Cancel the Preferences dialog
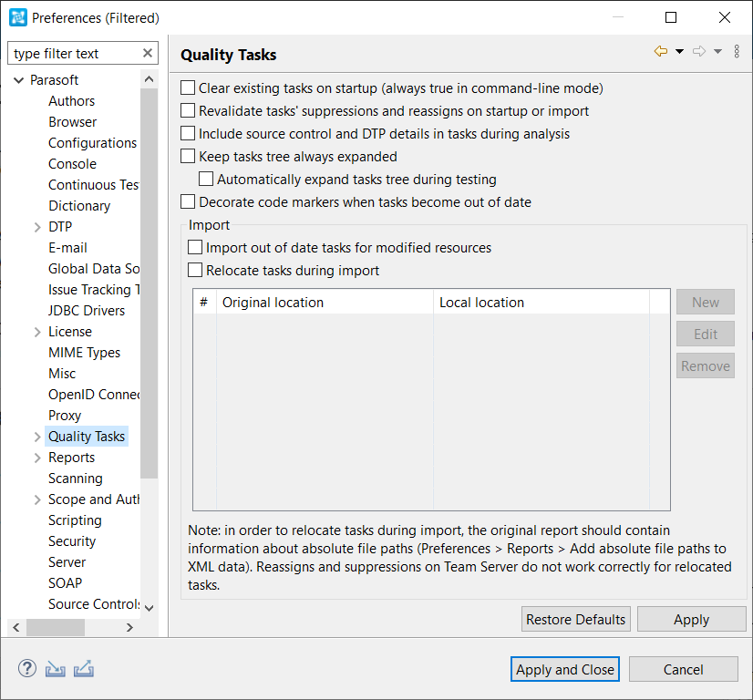 click(684, 669)
